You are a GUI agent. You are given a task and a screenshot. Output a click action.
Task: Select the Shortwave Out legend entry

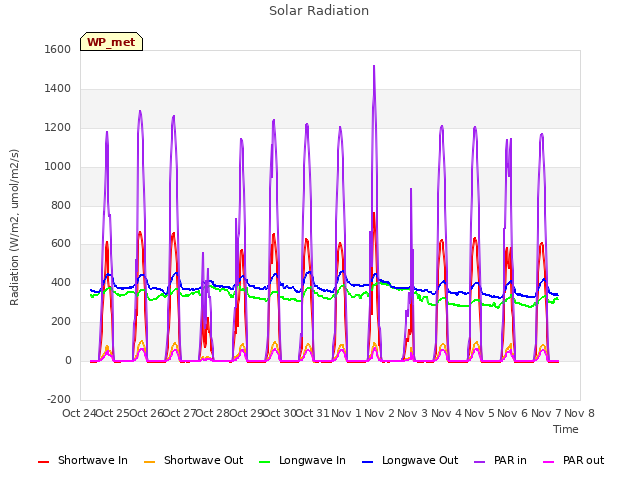click(193, 460)
